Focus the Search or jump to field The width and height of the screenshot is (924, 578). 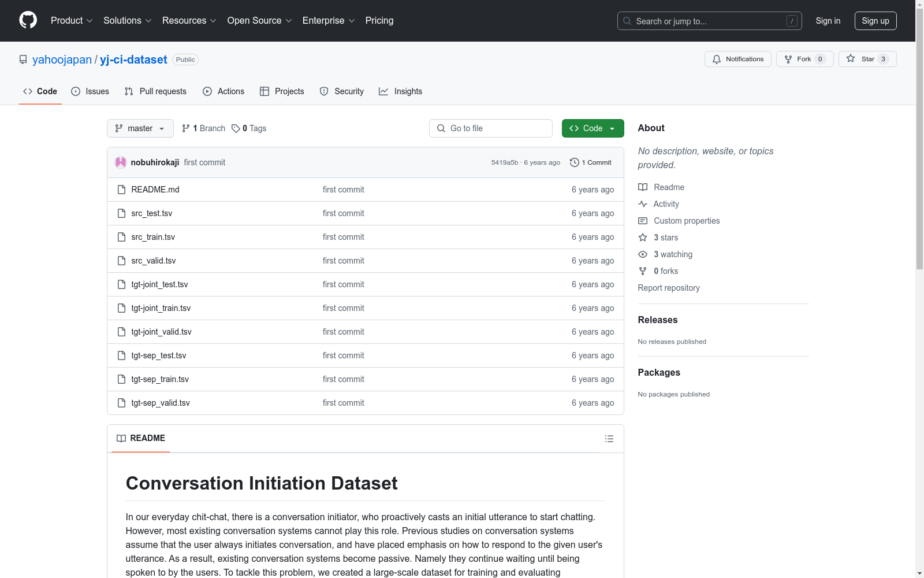709,21
